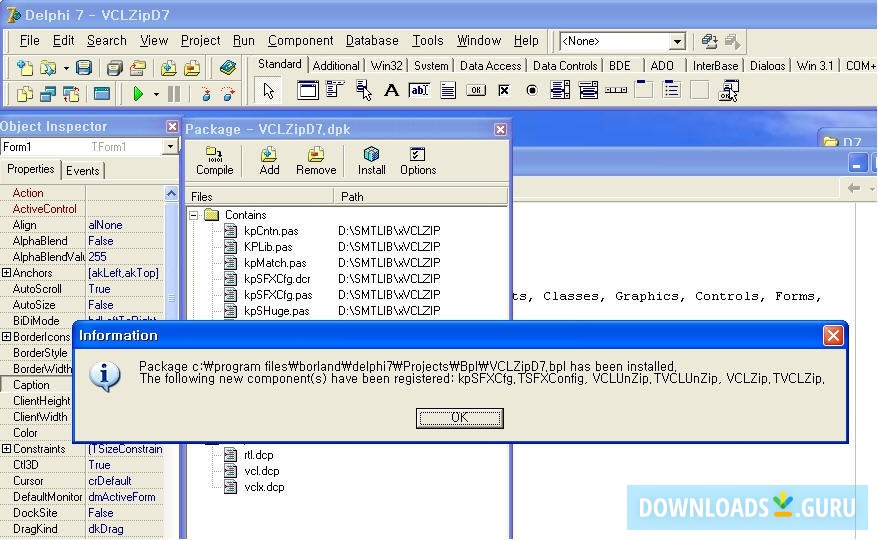Screen dimensions: 878x540
Task: Click Add file to project icon
Action: coord(168,68)
